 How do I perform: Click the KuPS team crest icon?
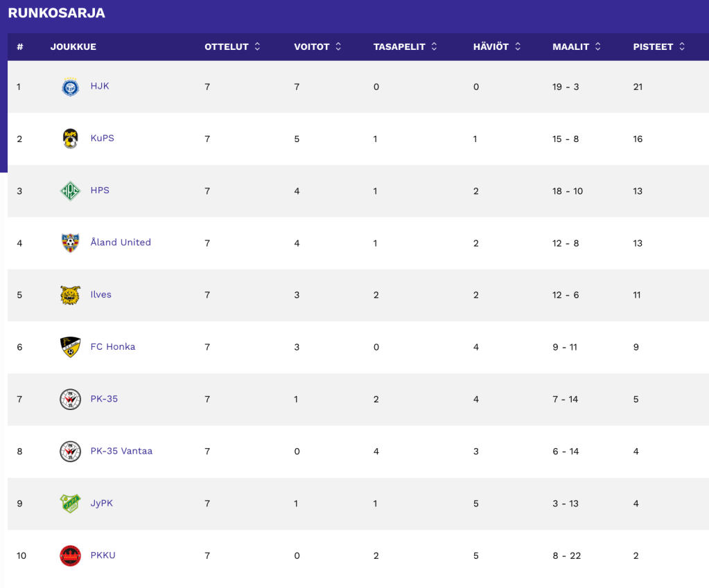70,139
